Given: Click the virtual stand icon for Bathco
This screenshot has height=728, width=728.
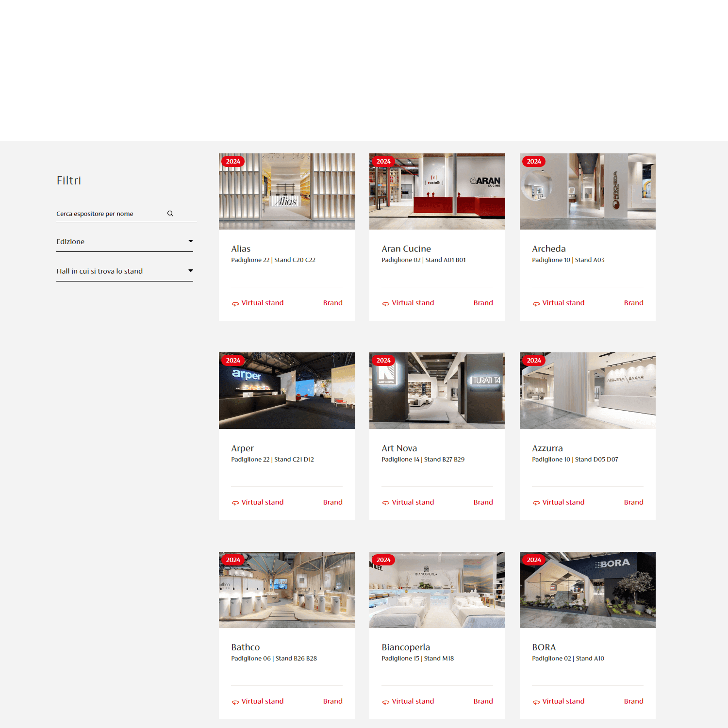Looking at the screenshot, I should click(235, 702).
